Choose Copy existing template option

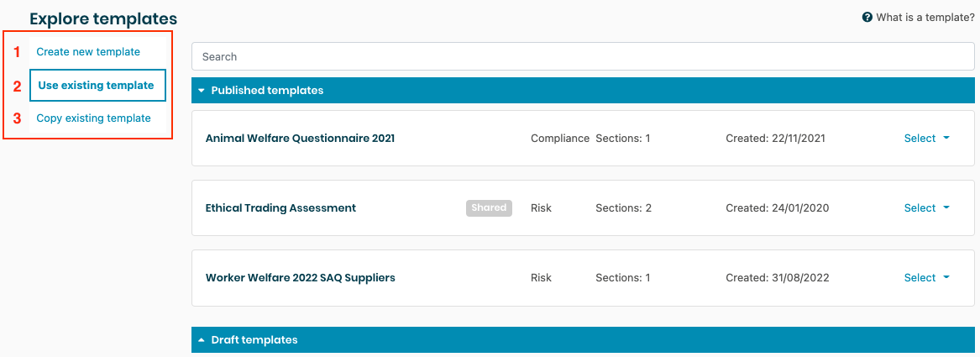93,118
